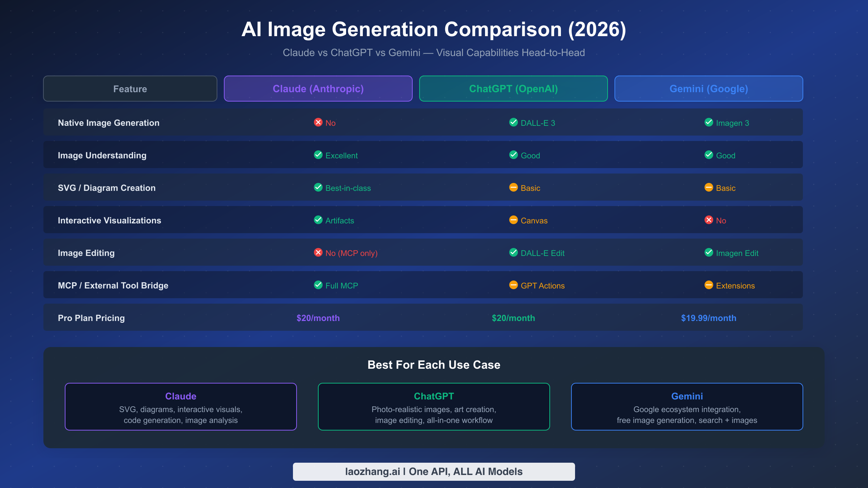This screenshot has height=488, width=868.
Task: Click the red X icon beside Claude's Native Image Generation
Action: pos(318,123)
